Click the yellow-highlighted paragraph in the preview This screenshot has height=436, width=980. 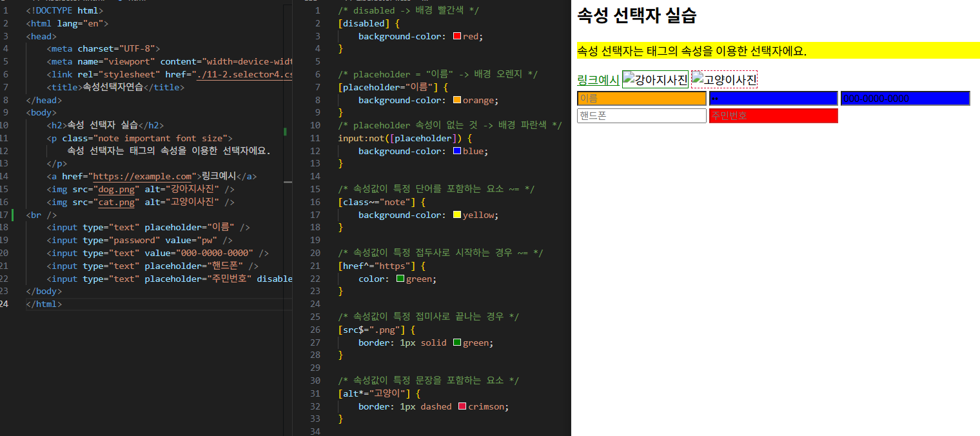pos(778,51)
